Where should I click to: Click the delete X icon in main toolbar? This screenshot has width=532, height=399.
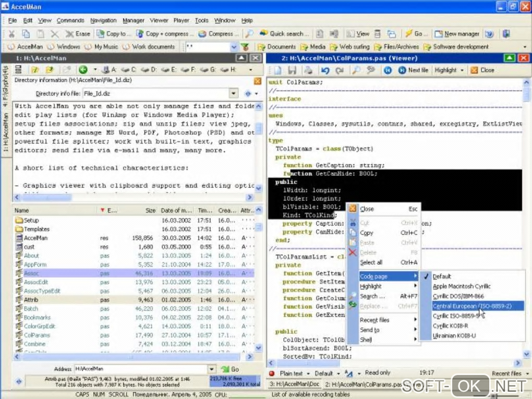[x=55, y=33]
